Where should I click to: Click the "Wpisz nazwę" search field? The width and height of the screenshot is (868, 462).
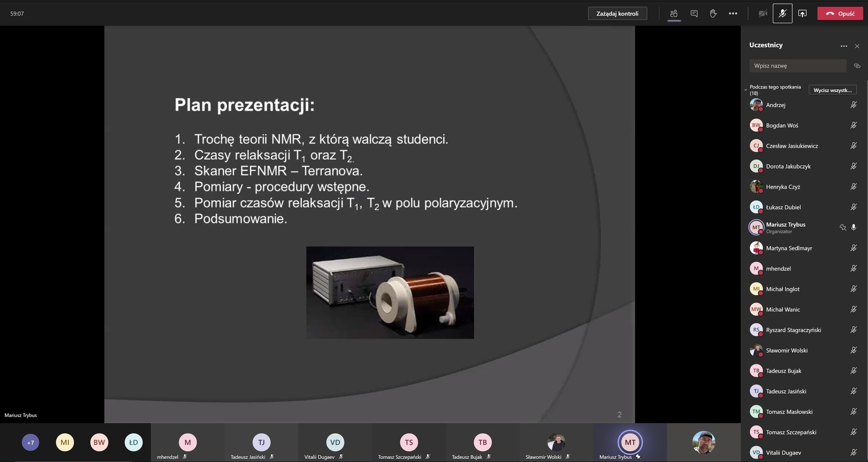(797, 66)
